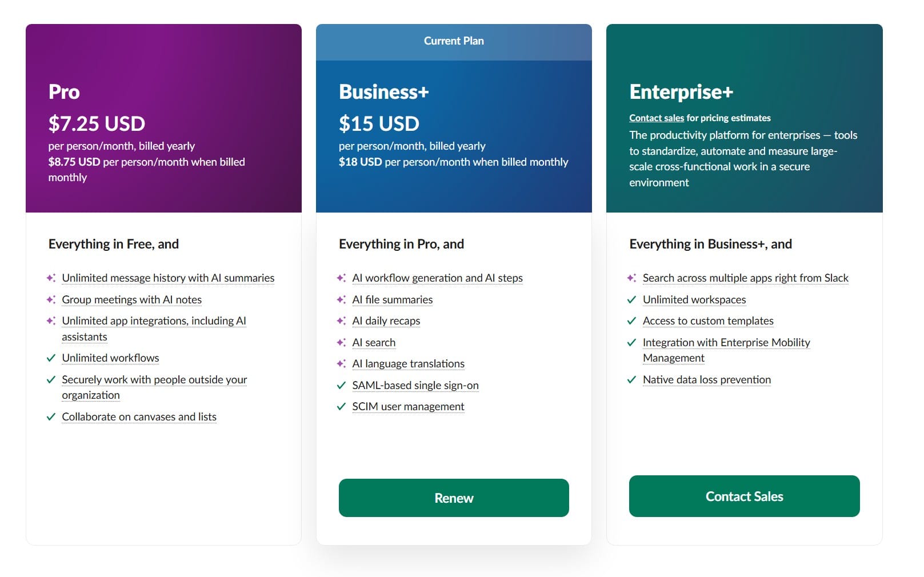Open the Collaborate on canvases and lists link
Screen dimensions: 924x577
[x=139, y=416]
